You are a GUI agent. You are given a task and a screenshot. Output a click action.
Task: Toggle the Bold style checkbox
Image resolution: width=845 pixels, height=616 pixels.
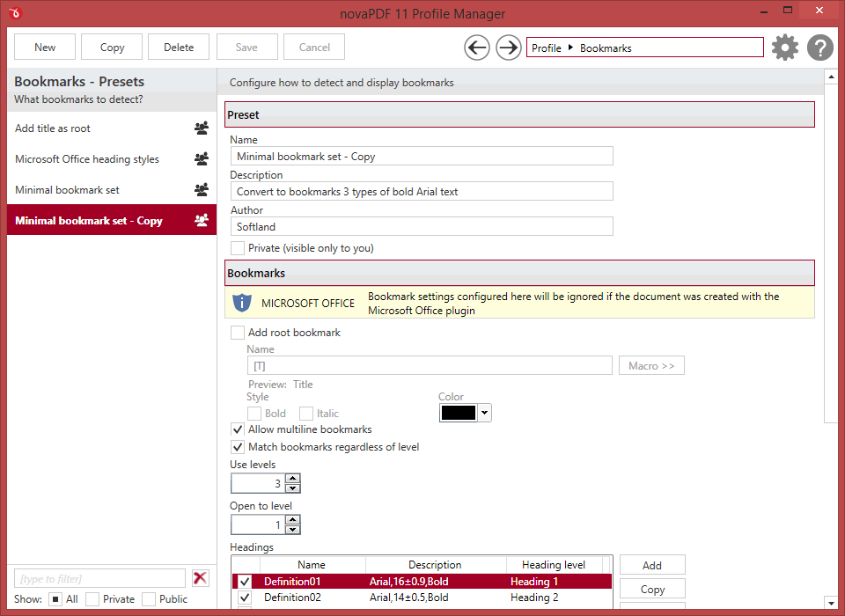pos(253,414)
